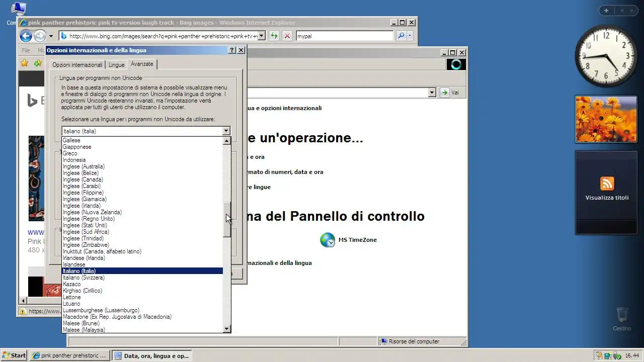Select Inglese (Irlanda) entry
Viewport: 644px width, 362px height.
click(x=142, y=206)
